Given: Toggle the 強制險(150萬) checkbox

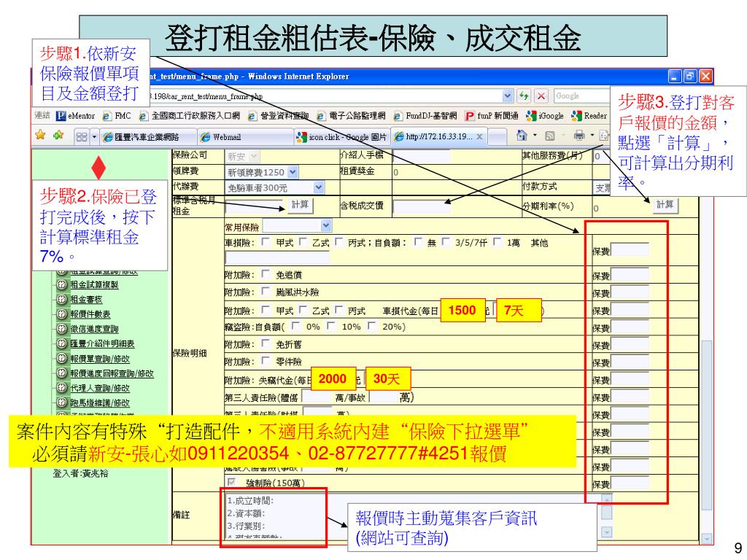Looking at the screenshot, I should (231, 482).
